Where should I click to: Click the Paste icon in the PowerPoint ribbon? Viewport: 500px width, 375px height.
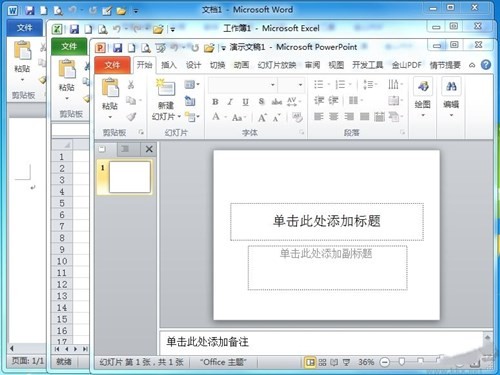(110, 88)
